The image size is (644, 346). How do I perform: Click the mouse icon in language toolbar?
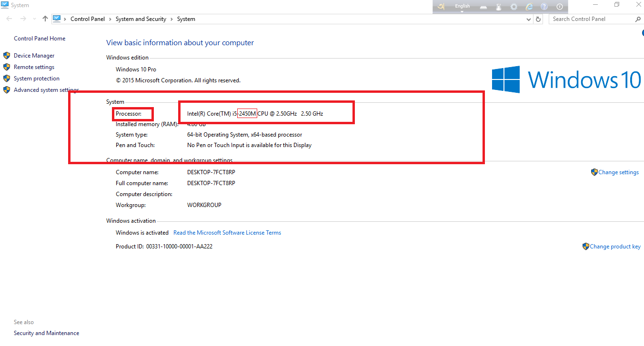click(499, 7)
